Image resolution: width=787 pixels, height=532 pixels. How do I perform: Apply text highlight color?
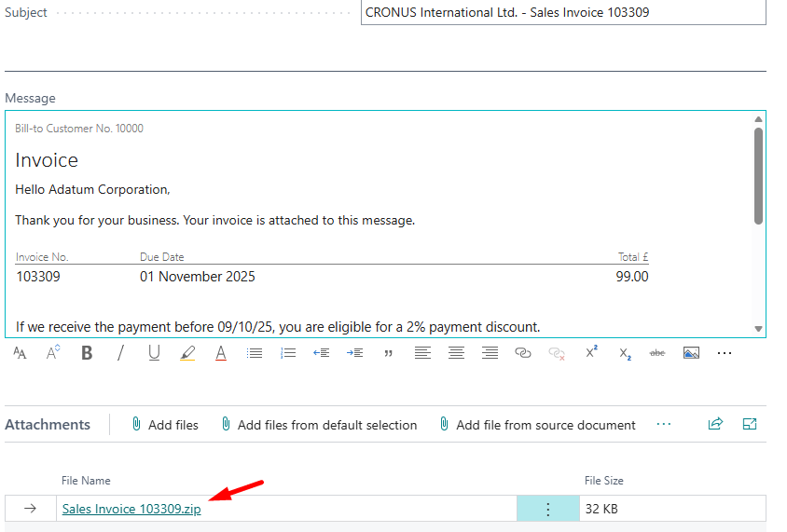pos(187,353)
